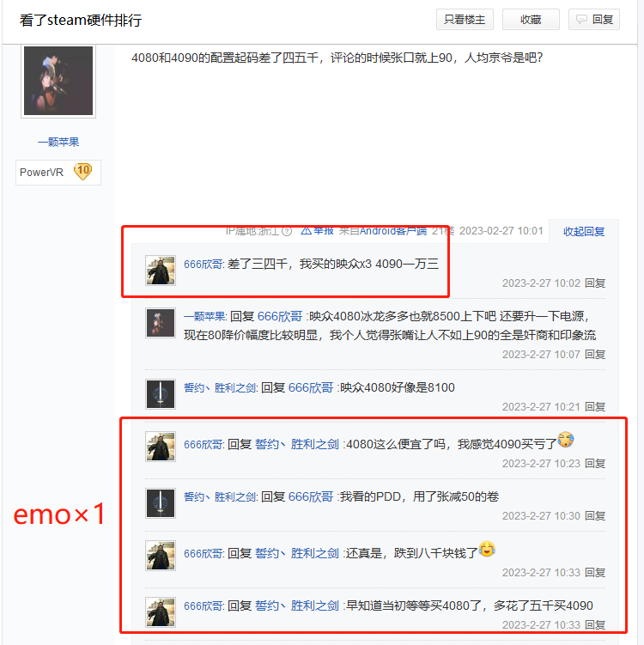Open the 一颗苹果 username link under the avatar

(x=58, y=143)
